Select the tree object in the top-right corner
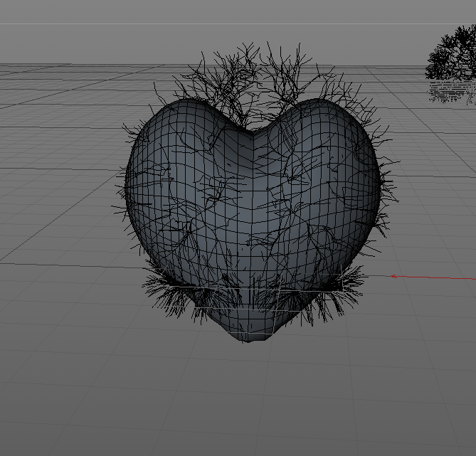476x456 pixels. click(453, 55)
